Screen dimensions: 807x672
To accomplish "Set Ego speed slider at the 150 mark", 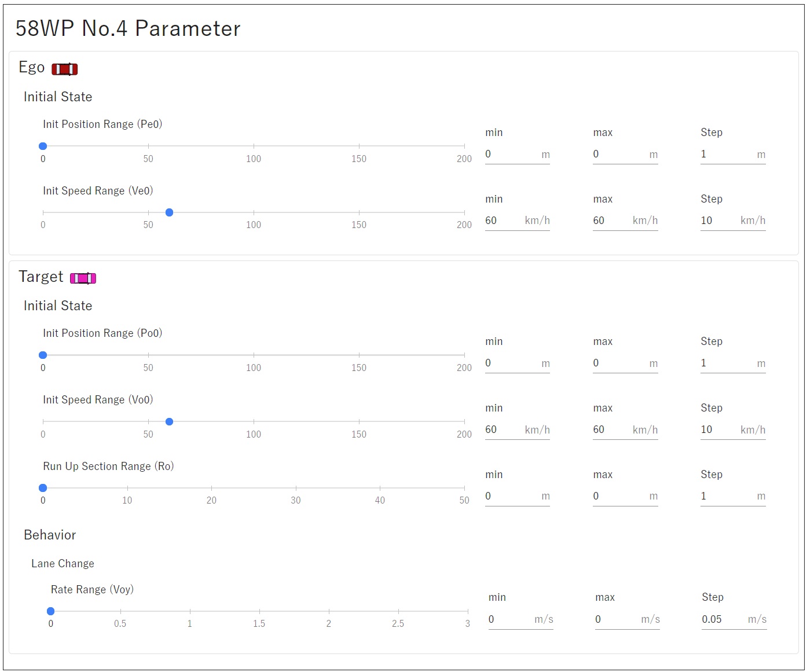I will pyautogui.click(x=359, y=213).
